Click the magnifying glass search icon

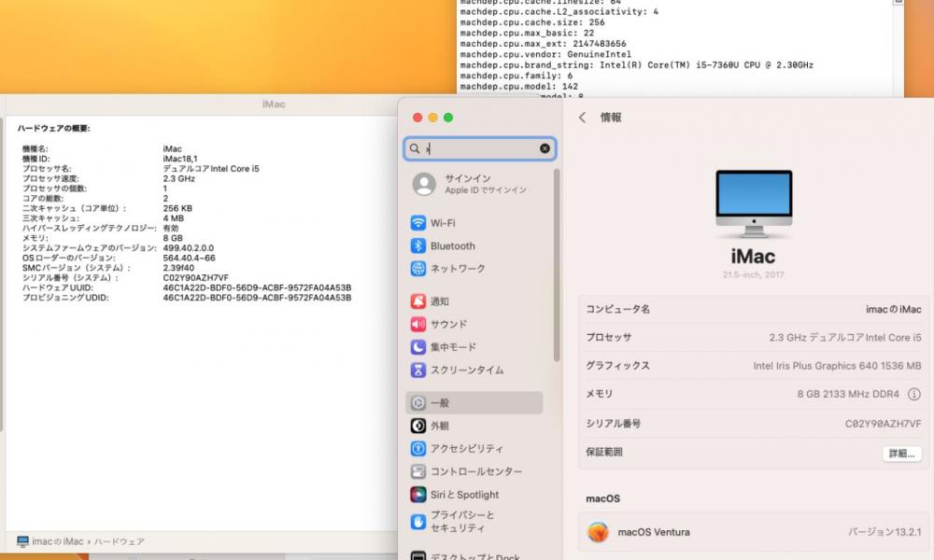pos(415,148)
